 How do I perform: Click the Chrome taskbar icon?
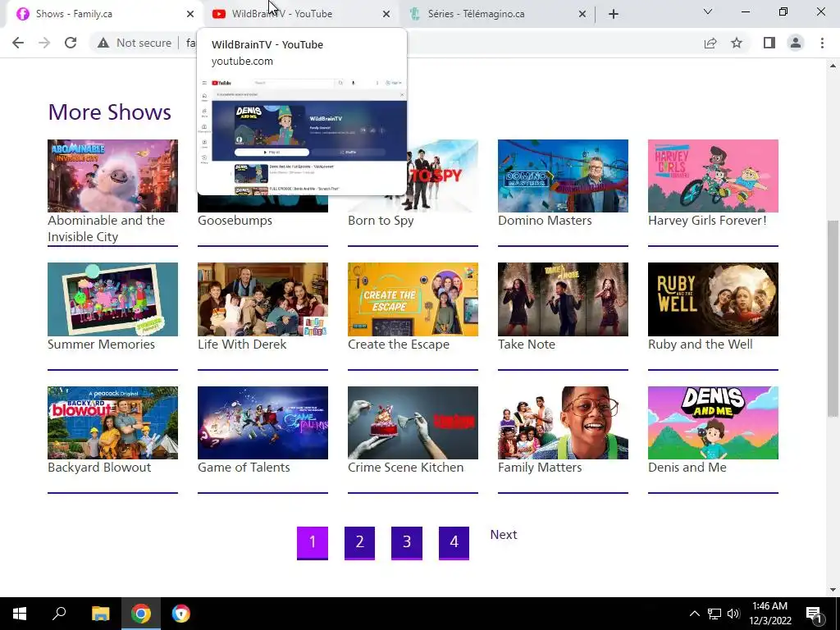click(x=141, y=614)
